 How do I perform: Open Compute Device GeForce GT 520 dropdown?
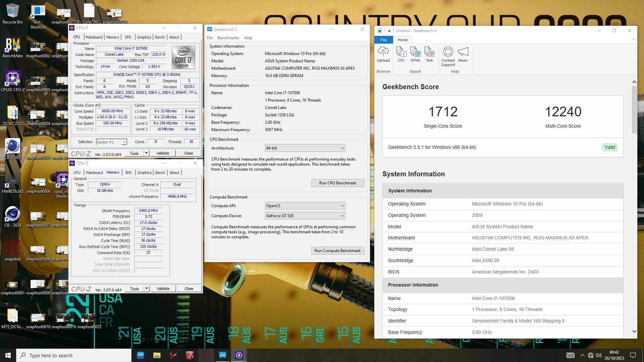(305, 216)
